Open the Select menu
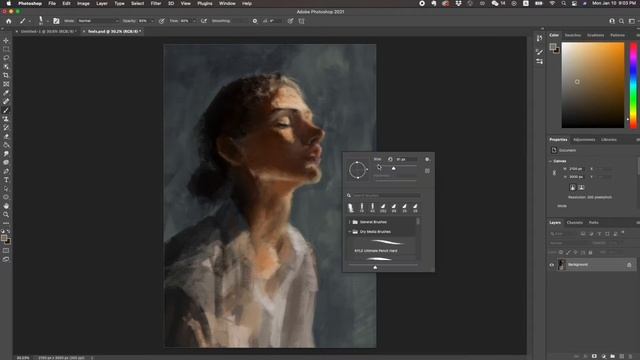The width and height of the screenshot is (640, 360). 137,3
